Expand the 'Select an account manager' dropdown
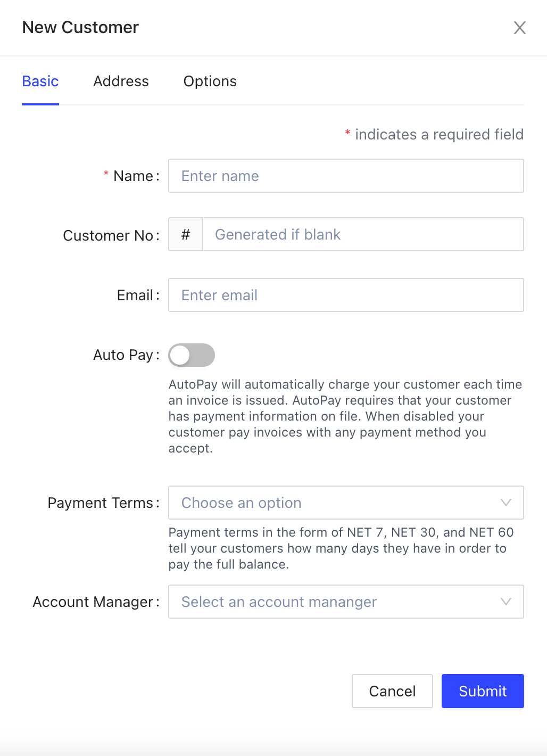The image size is (547, 756). click(x=335, y=602)
